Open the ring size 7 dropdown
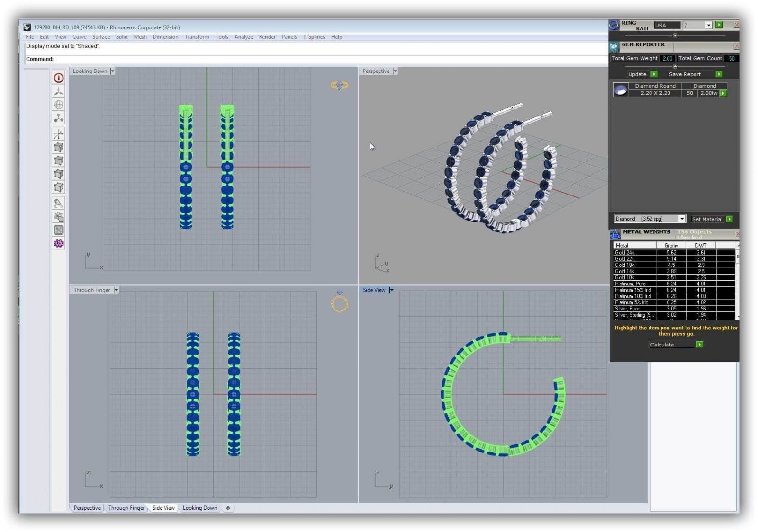 (x=708, y=26)
